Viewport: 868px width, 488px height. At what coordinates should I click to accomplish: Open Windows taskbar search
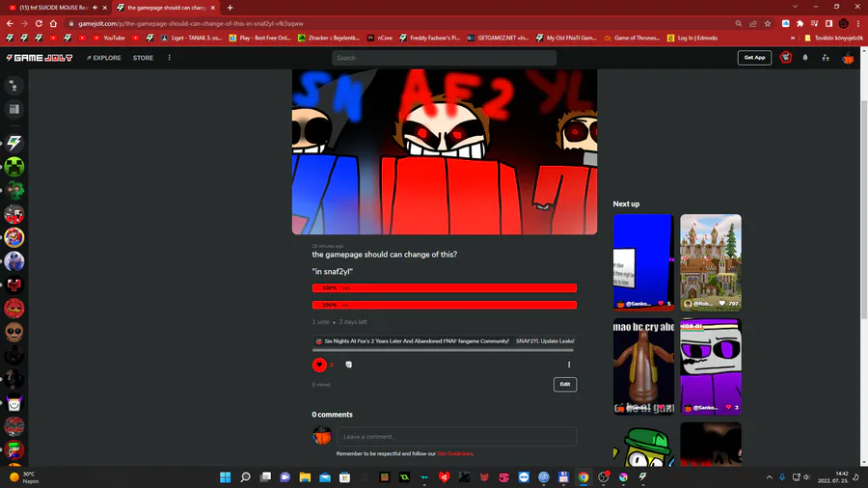pyautogui.click(x=245, y=477)
